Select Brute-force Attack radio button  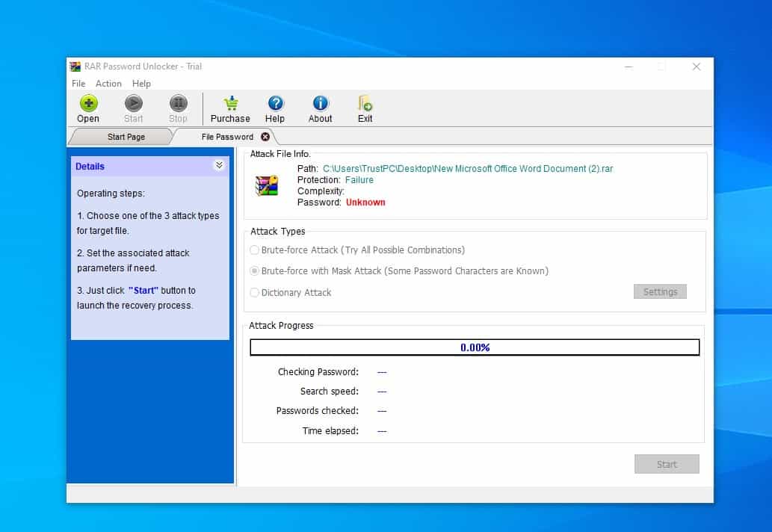click(x=255, y=250)
